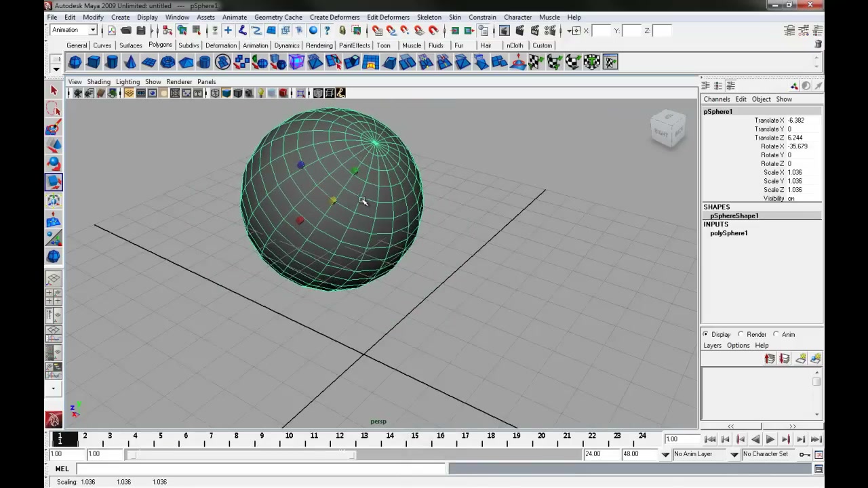This screenshot has width=868, height=488.
Task: Toggle make live magnet-sphere icon
Action: click(434, 30)
